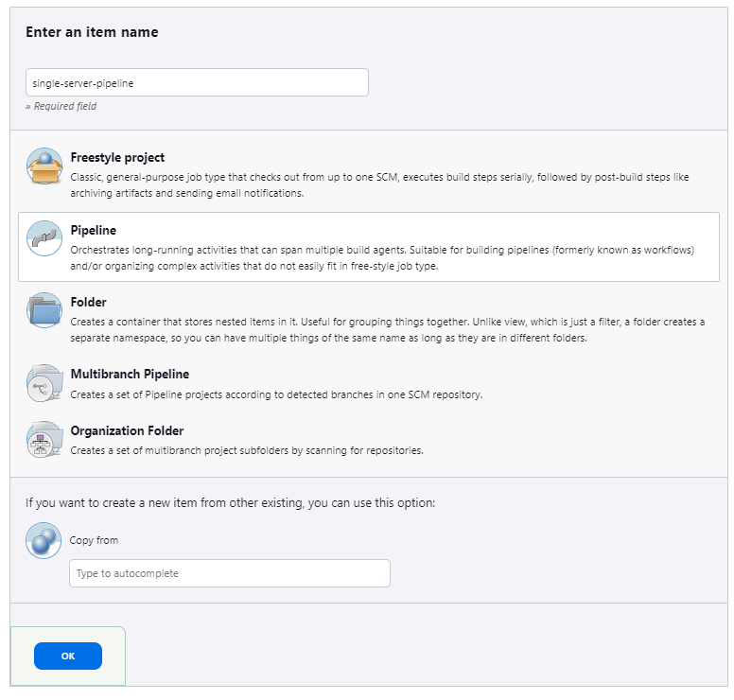Click the Folder description about nested items
This screenshot has height=700, width=734.
(388, 329)
